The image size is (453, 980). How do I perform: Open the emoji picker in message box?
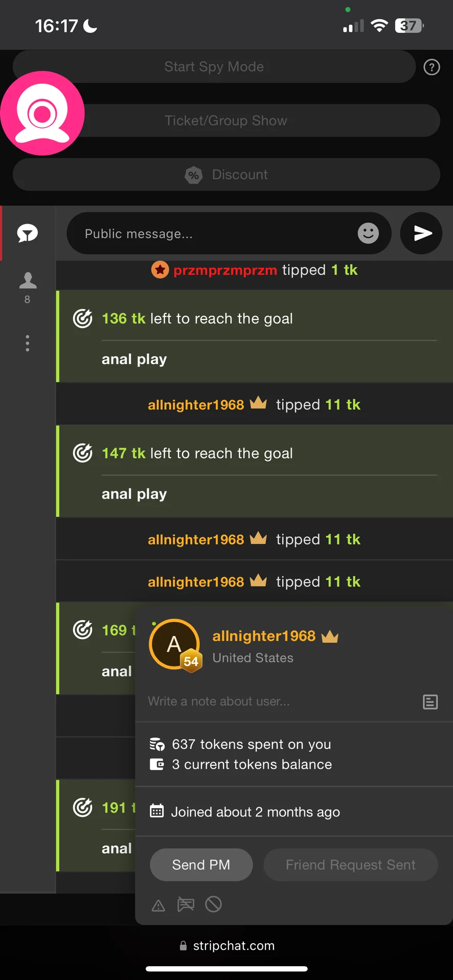[x=368, y=234]
